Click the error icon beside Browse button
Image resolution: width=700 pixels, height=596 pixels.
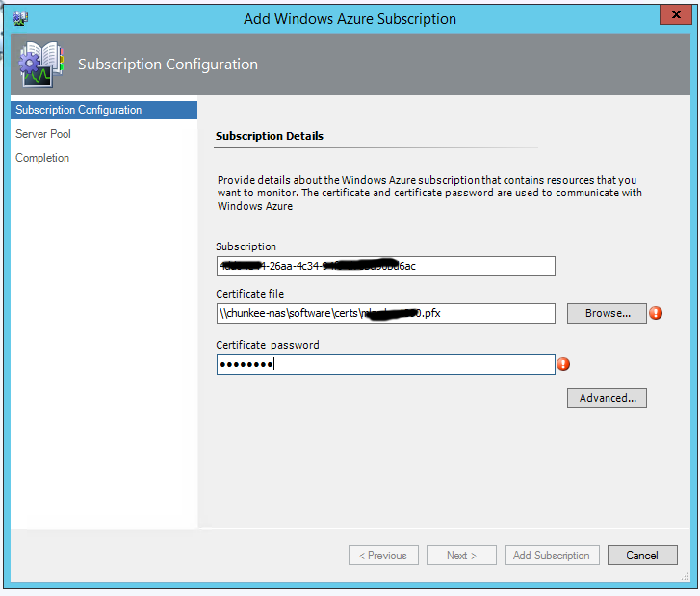(656, 313)
